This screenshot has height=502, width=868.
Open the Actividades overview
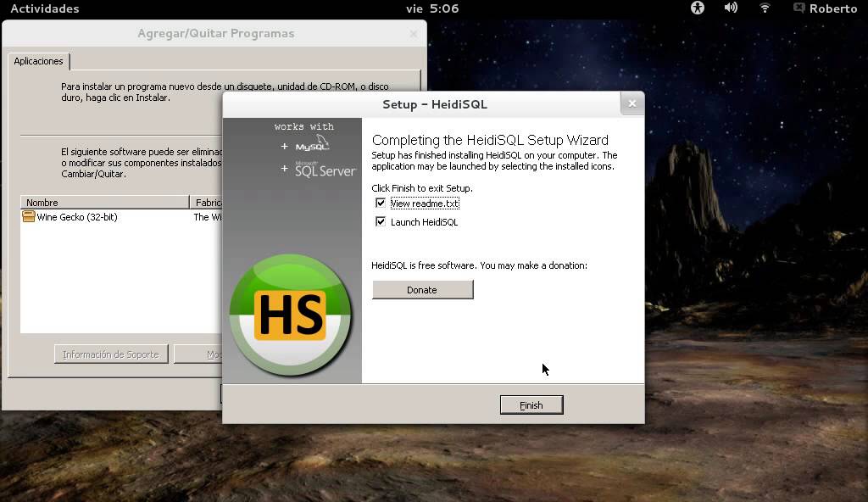coord(45,8)
